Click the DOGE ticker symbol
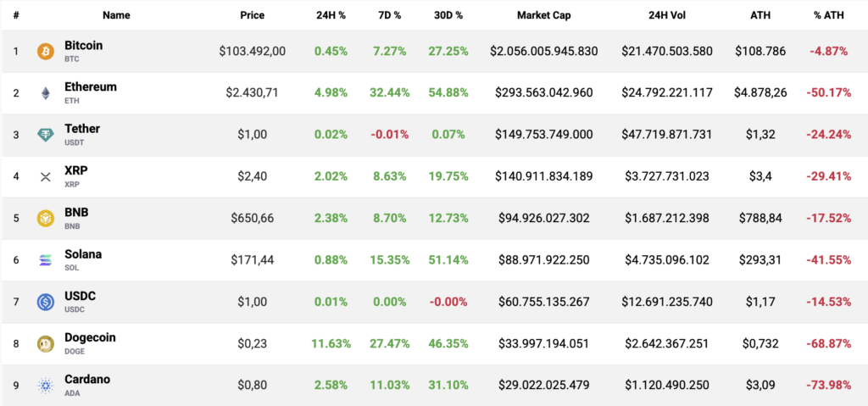Image resolution: width=868 pixels, height=406 pixels. (x=74, y=351)
